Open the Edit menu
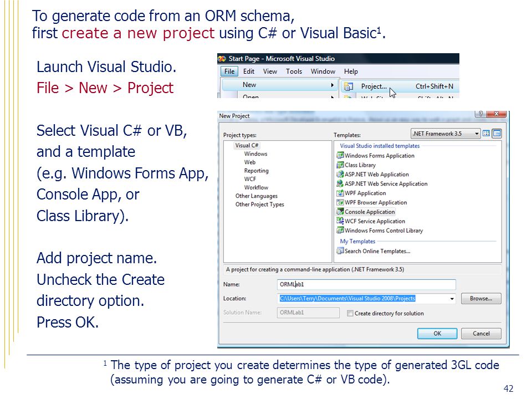The width and height of the screenshot is (532, 399). (249, 71)
